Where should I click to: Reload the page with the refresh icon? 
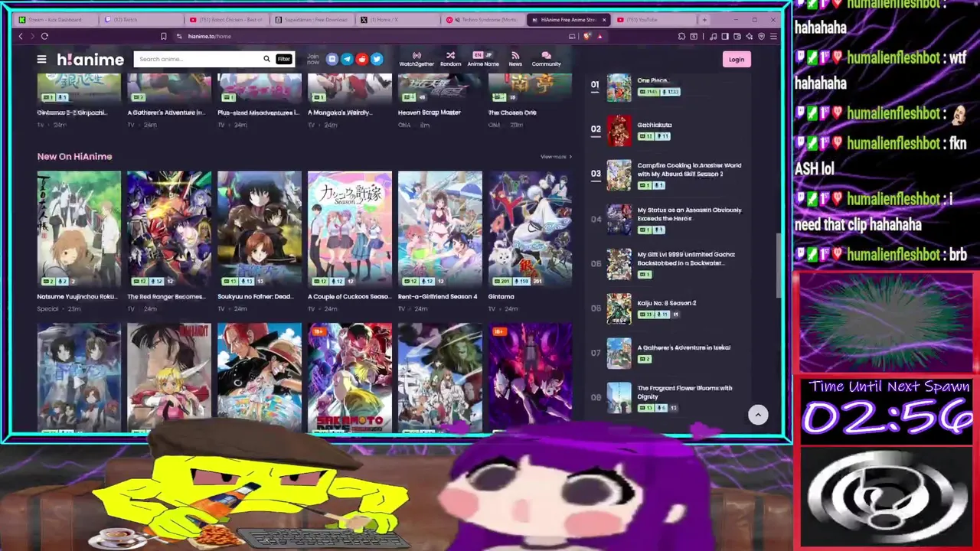44,36
